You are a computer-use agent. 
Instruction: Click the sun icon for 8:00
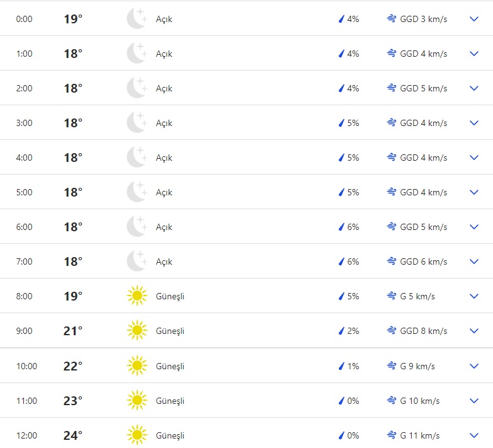click(137, 296)
